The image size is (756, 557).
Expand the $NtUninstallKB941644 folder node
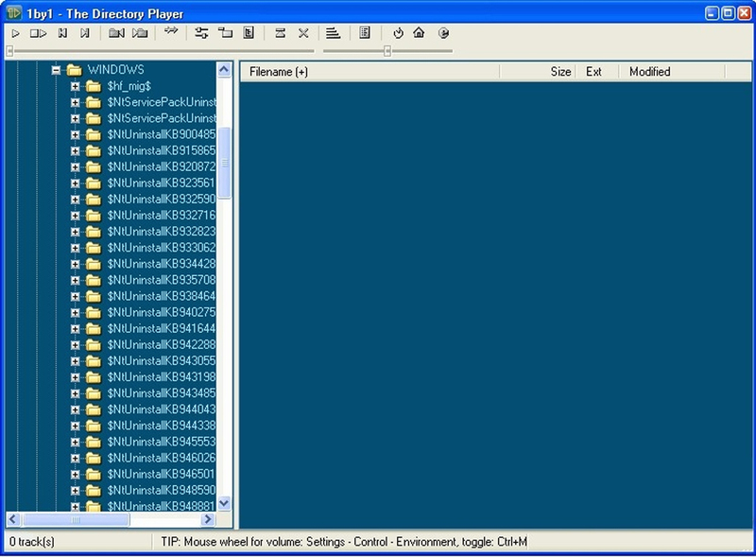[76, 329]
